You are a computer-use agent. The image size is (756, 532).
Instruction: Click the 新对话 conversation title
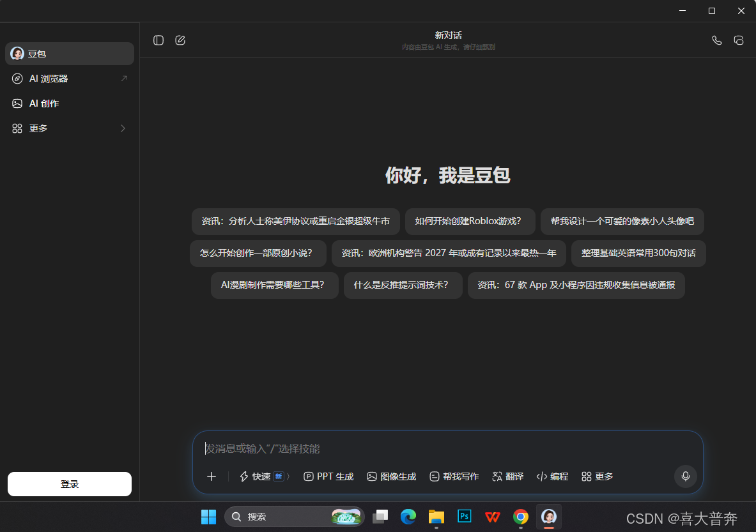click(449, 35)
